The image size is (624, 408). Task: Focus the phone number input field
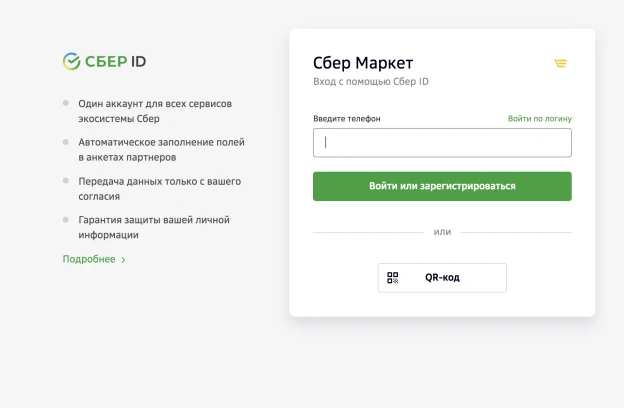[x=442, y=143]
